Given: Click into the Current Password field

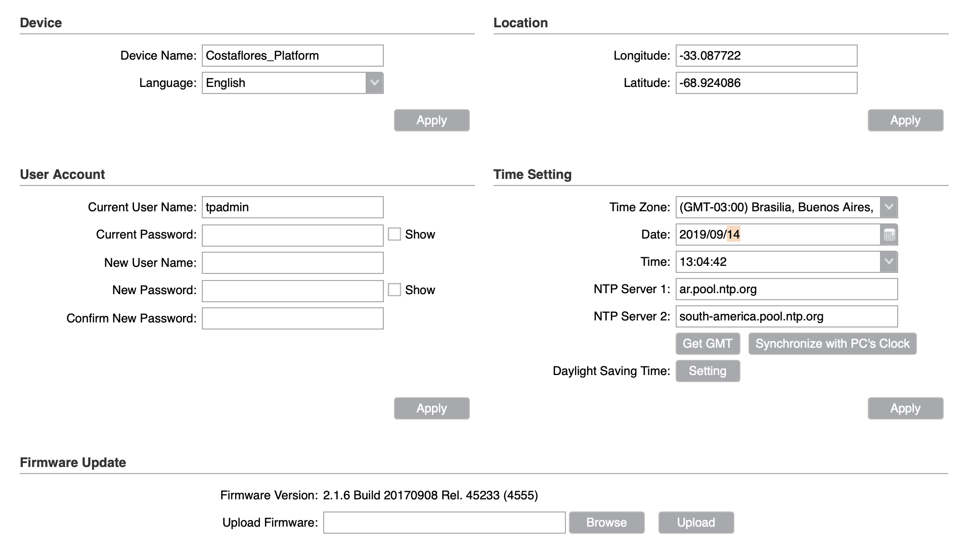Looking at the screenshot, I should pyautogui.click(x=293, y=236).
